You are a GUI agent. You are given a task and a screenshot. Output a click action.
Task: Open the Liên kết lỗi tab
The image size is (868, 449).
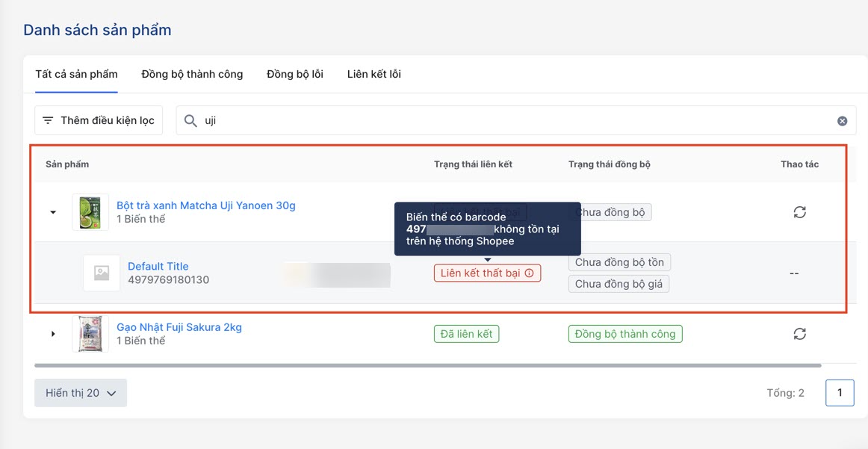(374, 74)
